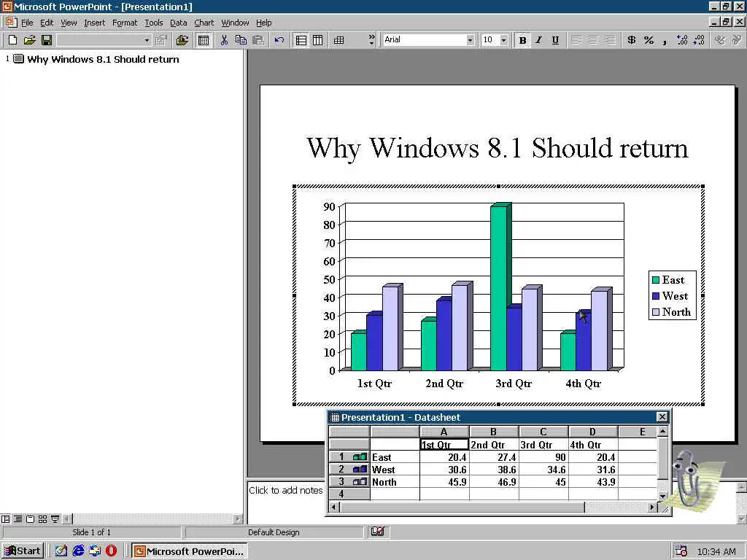Apply Comma Style format
Image resolution: width=747 pixels, height=560 pixels.
click(665, 40)
